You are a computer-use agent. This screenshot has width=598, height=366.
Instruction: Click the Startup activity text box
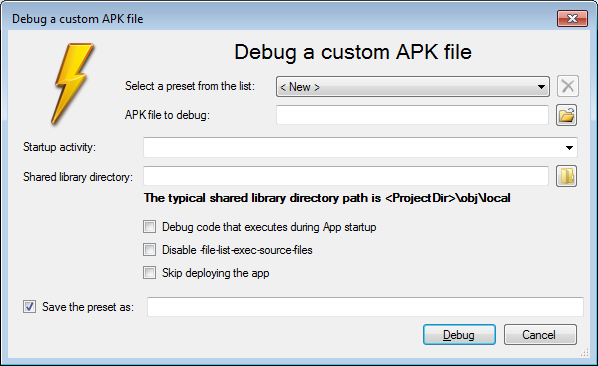tap(360, 148)
